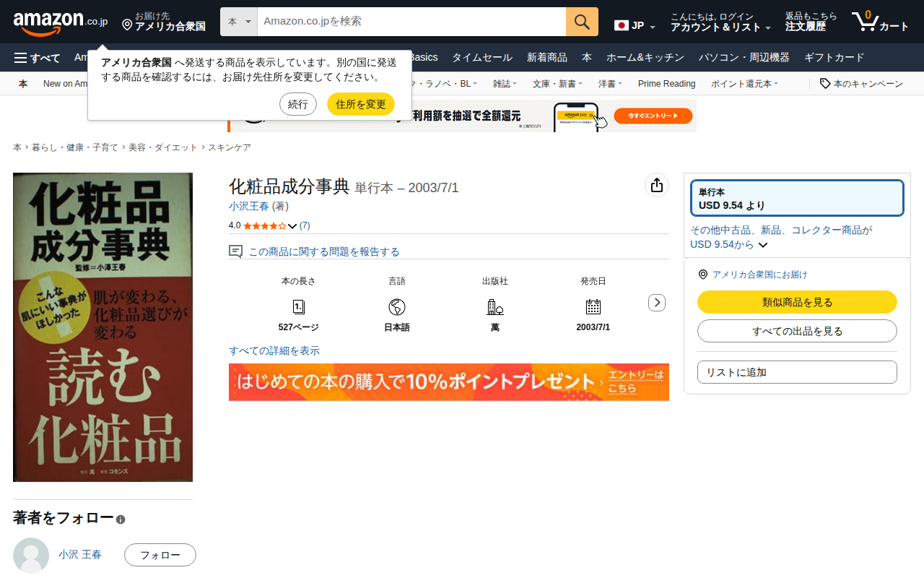Click the author avatar for 小沢 王春
Viewport: 924px width, 578px height.
31,556
